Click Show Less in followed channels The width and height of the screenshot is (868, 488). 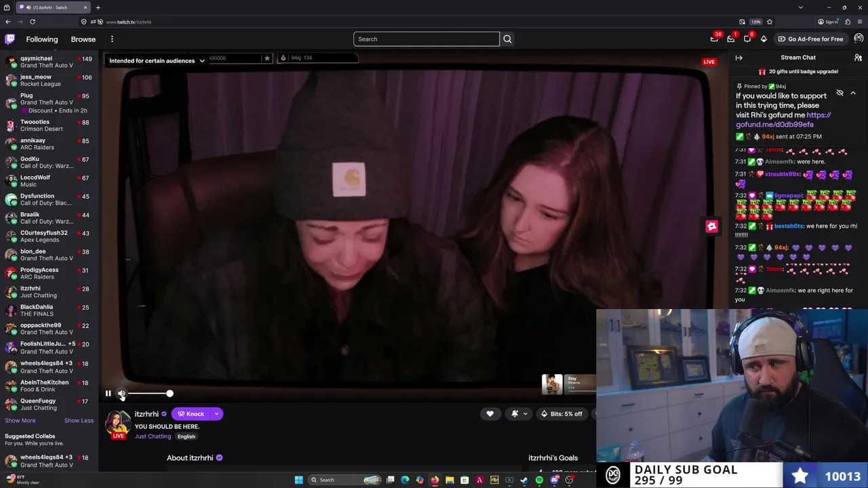coord(79,421)
